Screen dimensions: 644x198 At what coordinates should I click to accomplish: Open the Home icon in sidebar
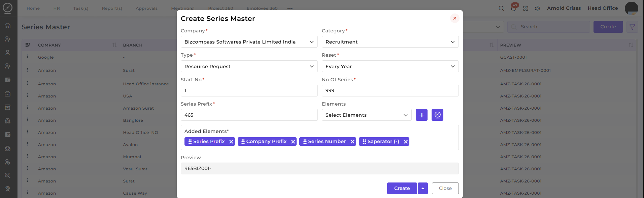tap(7, 26)
